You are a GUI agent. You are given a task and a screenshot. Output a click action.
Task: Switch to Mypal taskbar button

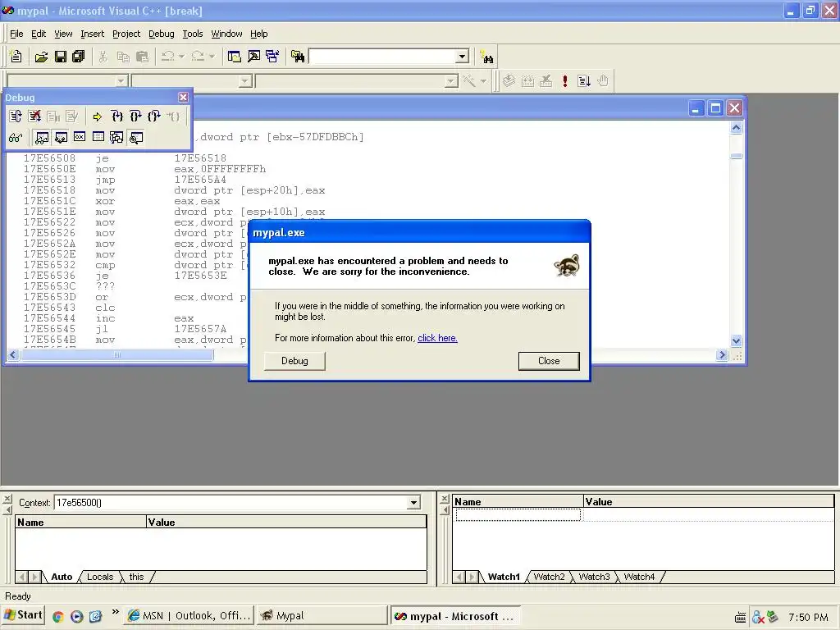[322, 616]
